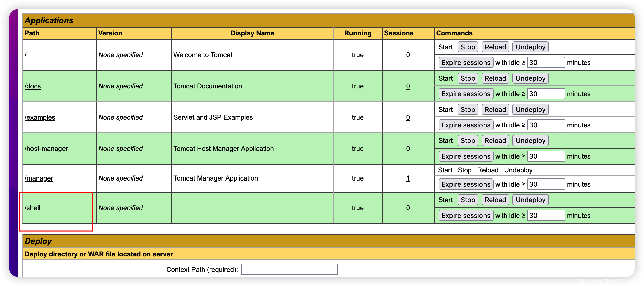Select 'Tomcat Manager Application' text

click(x=216, y=178)
